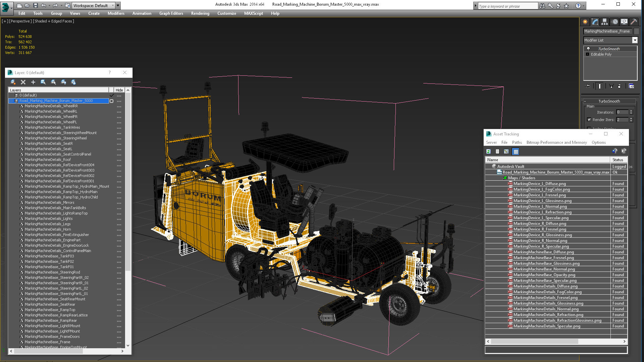Click Hide/Unhide all layers icon
The image size is (644, 362).
click(63, 82)
